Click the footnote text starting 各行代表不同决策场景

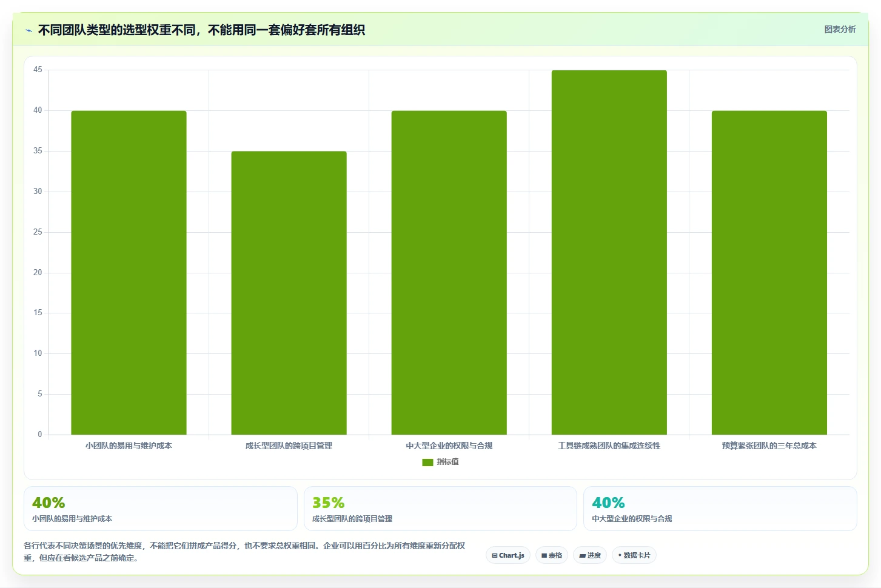[244, 552]
